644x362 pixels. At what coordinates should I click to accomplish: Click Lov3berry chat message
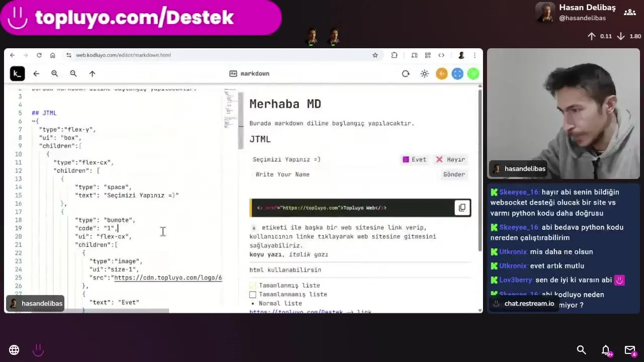557,280
